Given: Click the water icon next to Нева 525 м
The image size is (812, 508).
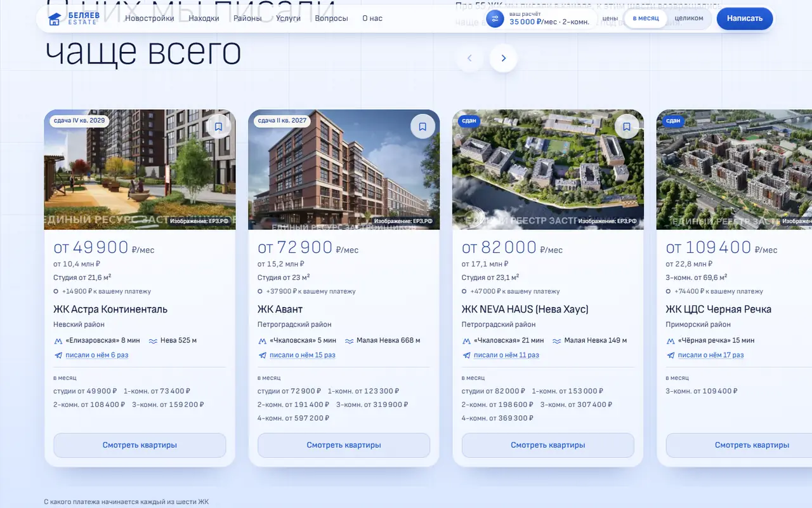Looking at the screenshot, I should tap(153, 340).
